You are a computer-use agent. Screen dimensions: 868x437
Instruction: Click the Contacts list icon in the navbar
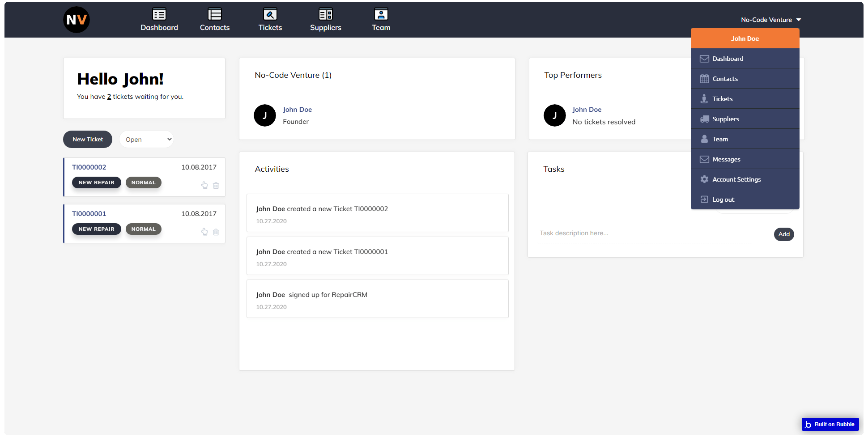tap(214, 14)
